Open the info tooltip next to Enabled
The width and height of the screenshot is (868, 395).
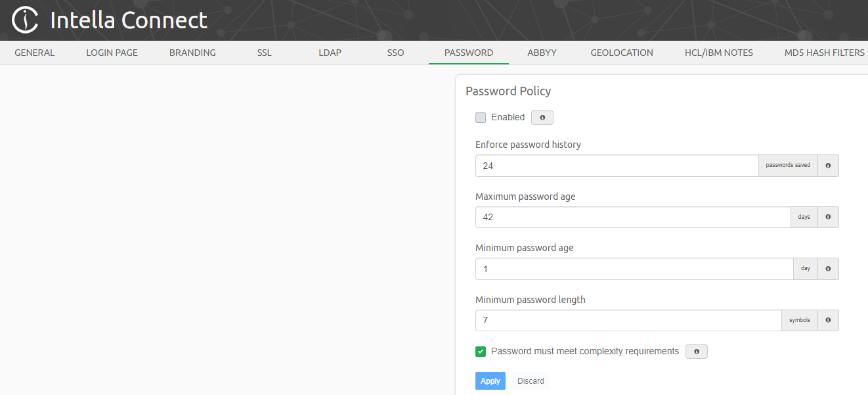pyautogui.click(x=542, y=117)
